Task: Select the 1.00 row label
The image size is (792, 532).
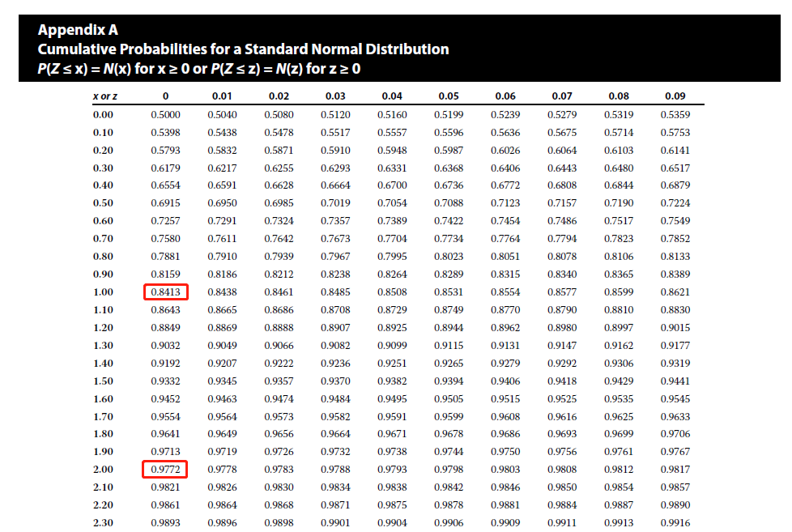Action: click(x=104, y=292)
